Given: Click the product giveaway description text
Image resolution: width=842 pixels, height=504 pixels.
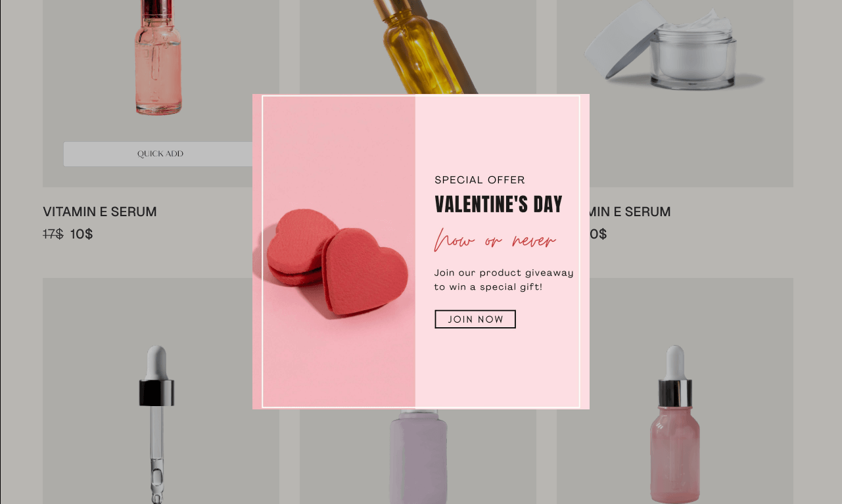Looking at the screenshot, I should point(503,280).
